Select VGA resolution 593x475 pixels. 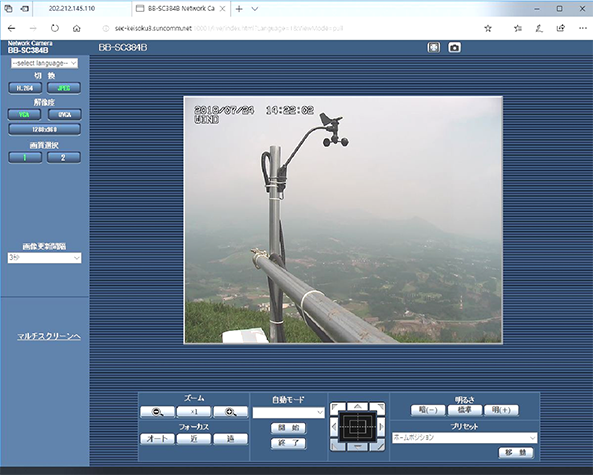pos(24,114)
